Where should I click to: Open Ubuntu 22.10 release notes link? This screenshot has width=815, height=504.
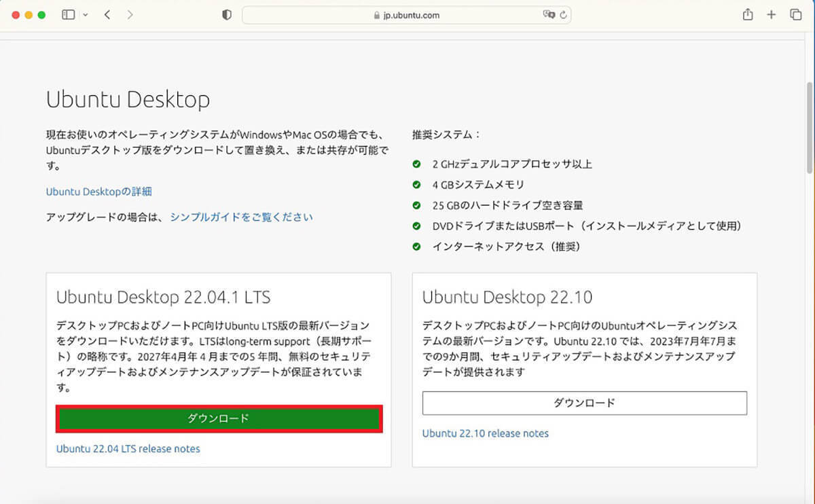(x=485, y=433)
